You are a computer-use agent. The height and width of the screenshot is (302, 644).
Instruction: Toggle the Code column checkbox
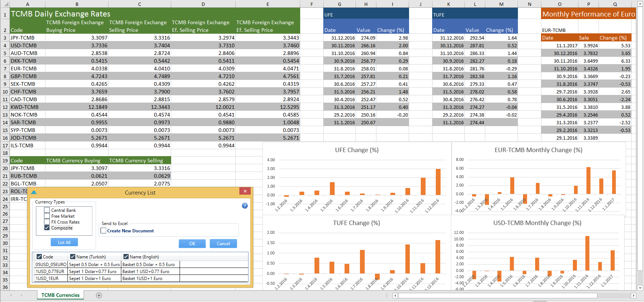(x=39, y=257)
